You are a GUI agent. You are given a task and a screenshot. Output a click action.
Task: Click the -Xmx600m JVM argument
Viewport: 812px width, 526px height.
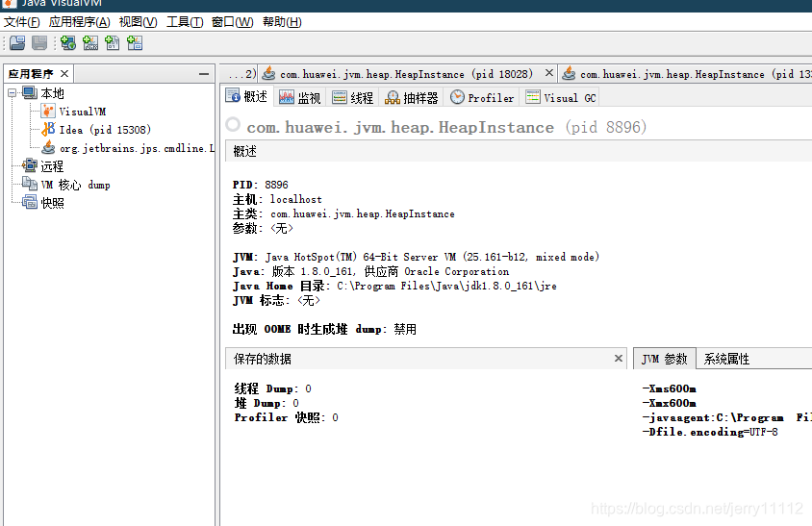pyautogui.click(x=669, y=403)
